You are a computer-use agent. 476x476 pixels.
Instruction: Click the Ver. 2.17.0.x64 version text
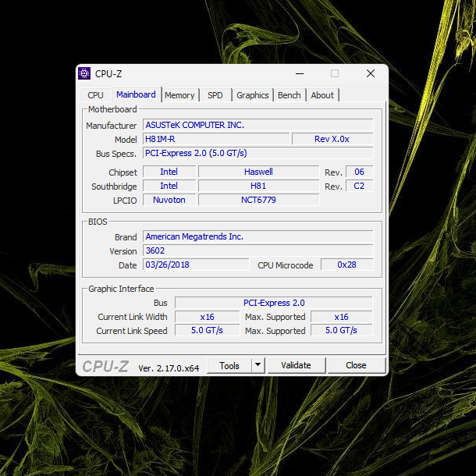click(169, 368)
